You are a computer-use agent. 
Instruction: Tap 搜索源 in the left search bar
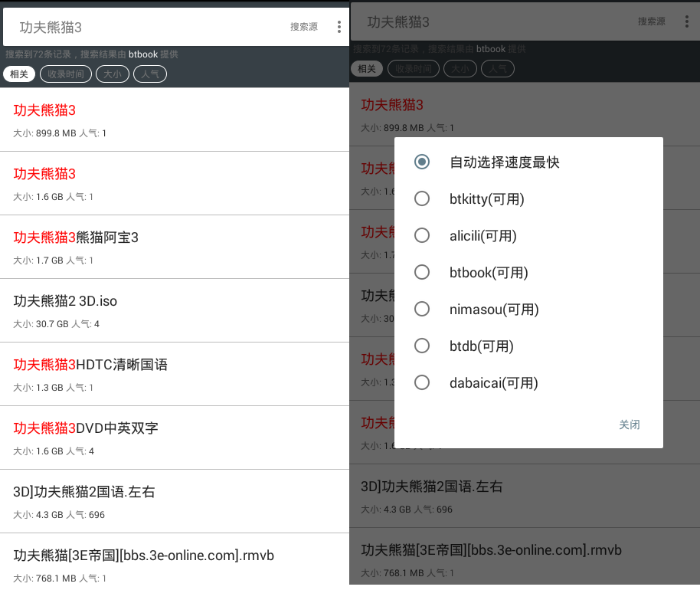(303, 27)
